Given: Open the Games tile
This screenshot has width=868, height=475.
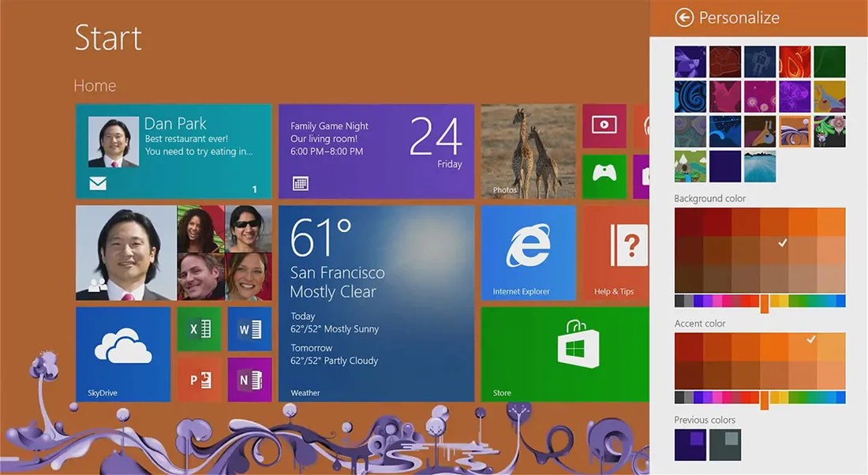Looking at the screenshot, I should [x=604, y=177].
